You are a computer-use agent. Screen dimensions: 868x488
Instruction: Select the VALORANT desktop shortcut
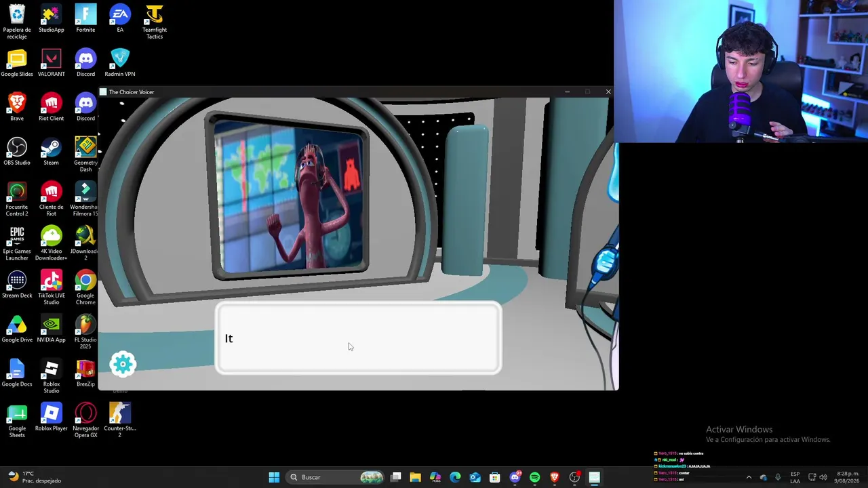click(52, 63)
